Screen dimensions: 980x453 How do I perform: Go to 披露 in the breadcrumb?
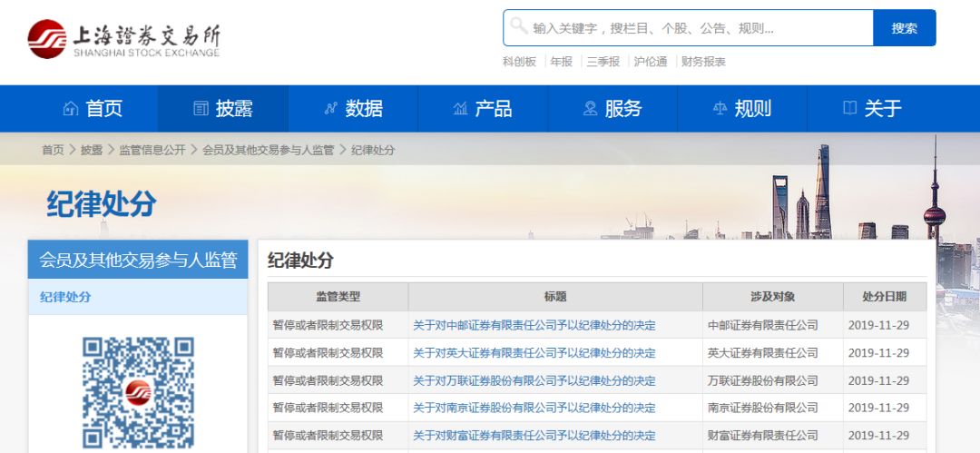[x=92, y=150]
